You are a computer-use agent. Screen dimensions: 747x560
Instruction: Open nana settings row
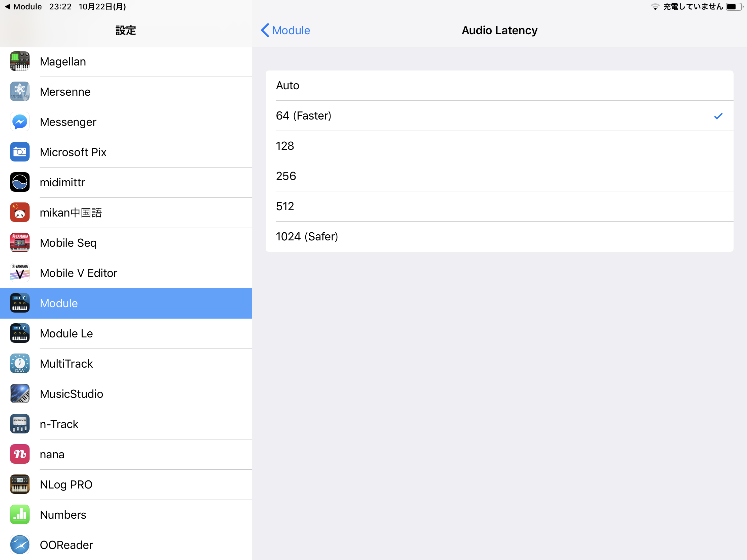(126, 454)
